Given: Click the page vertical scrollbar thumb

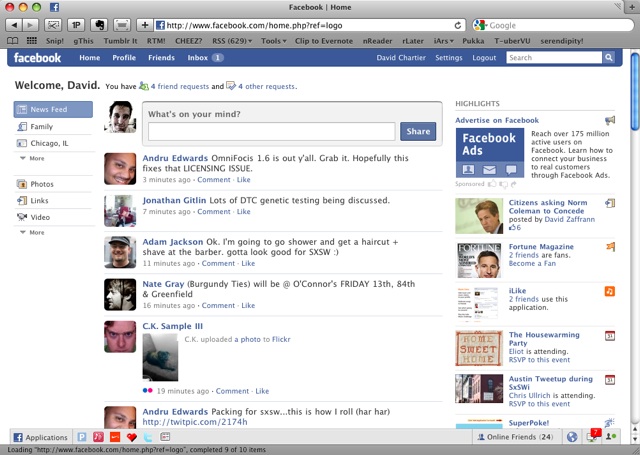Looking at the screenshot, I should [x=635, y=92].
